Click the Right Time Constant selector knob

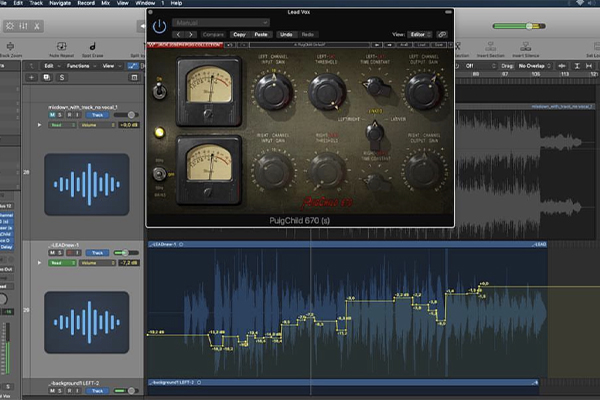[376, 181]
